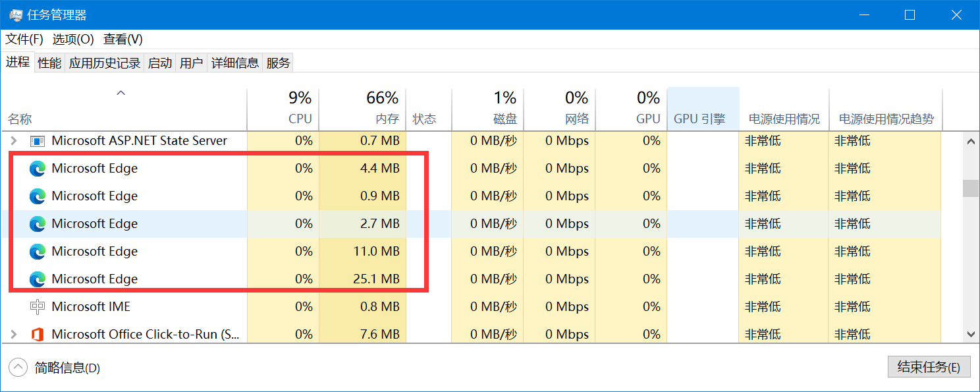Sort by the 磁盘 column header
980x392 pixels.
click(x=487, y=109)
